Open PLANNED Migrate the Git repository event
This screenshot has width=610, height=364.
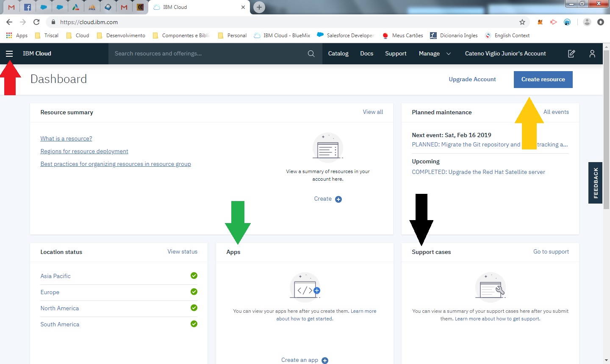(490, 145)
